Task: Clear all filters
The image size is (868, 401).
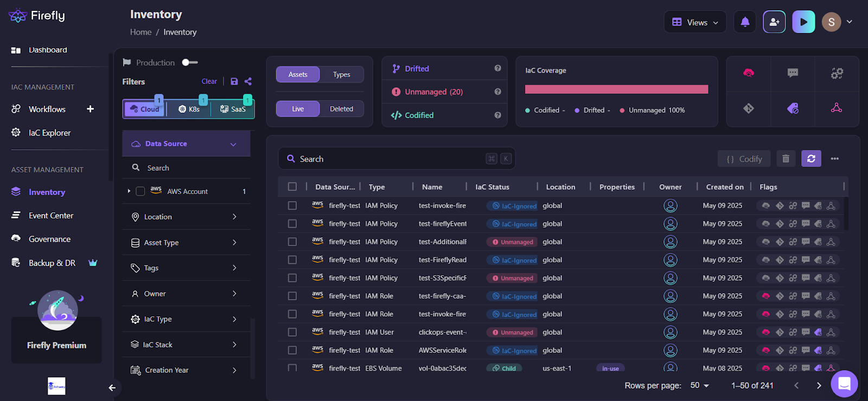Action: pyautogui.click(x=209, y=81)
